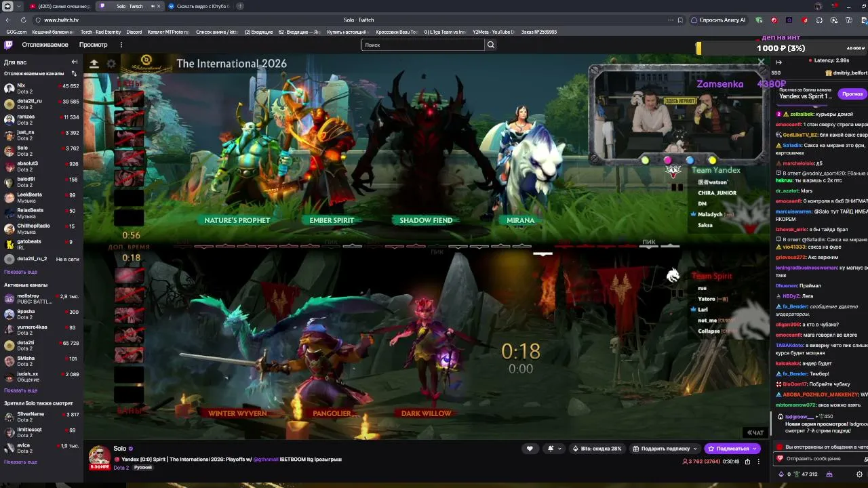This screenshot has width=868, height=488.
Task: Expand followed channels with Показать еще
Action: point(20,272)
